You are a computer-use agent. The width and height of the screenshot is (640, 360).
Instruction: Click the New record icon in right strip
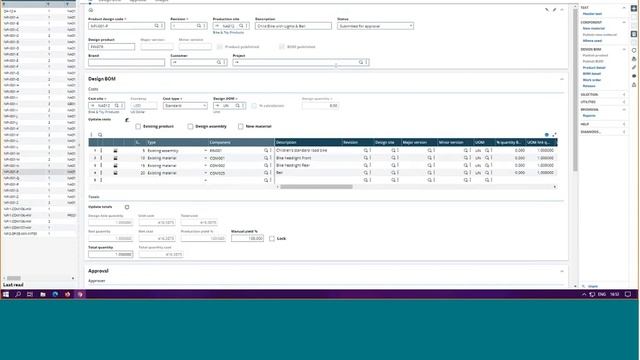(634, 8)
